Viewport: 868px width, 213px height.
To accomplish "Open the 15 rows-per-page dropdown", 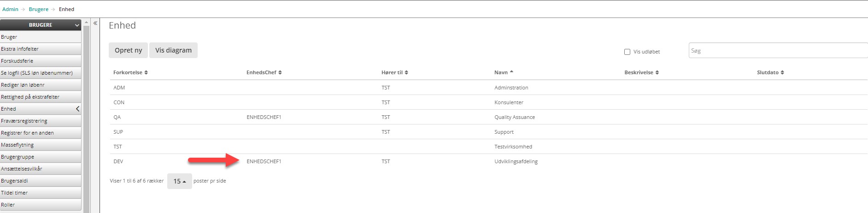I will (x=179, y=181).
